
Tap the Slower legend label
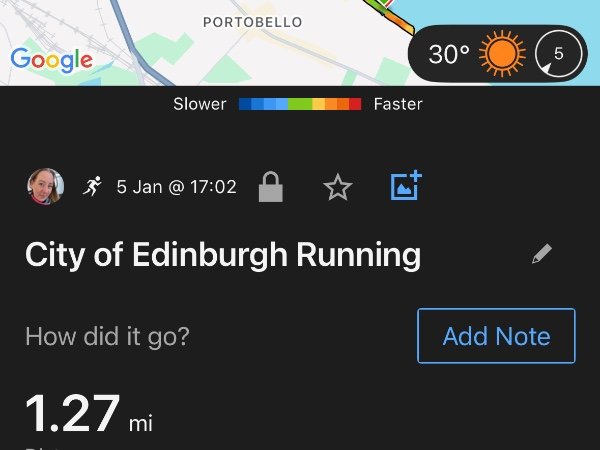200,104
